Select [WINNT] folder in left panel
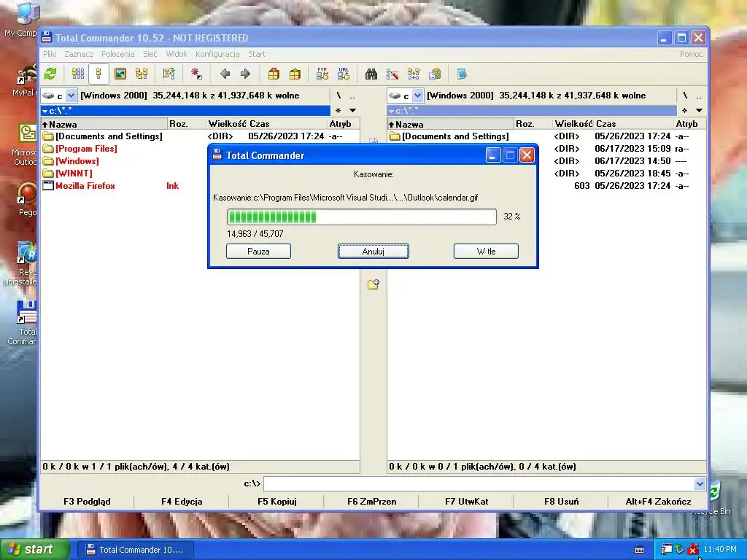 74,174
